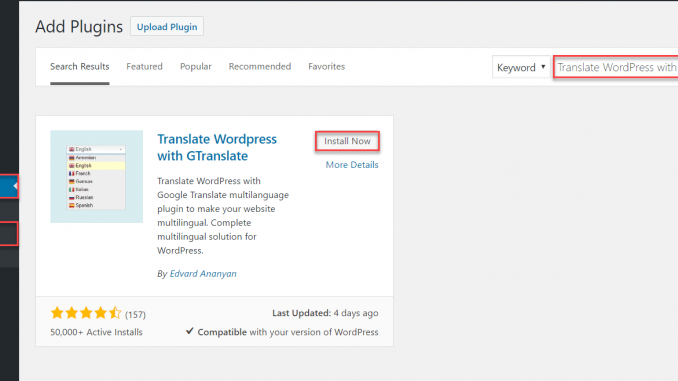
Task: Open the Search Results tab
Action: [80, 67]
